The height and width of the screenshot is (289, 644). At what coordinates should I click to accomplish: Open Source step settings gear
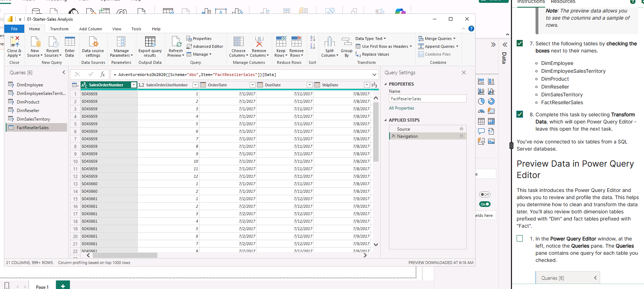pyautogui.click(x=461, y=129)
